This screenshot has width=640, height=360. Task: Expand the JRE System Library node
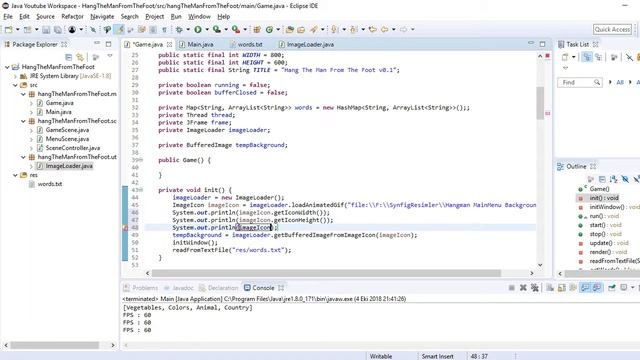click(15, 76)
